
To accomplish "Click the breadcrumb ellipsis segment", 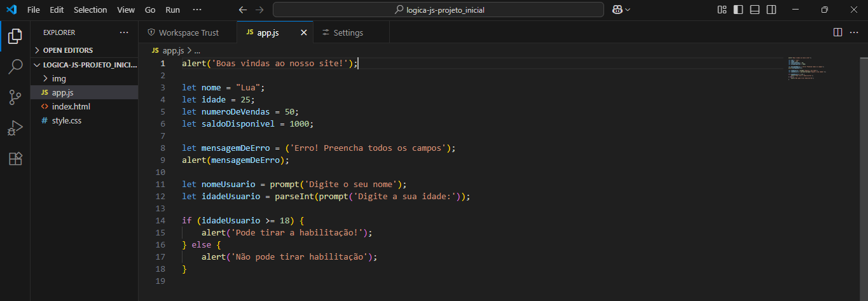I will [x=197, y=50].
